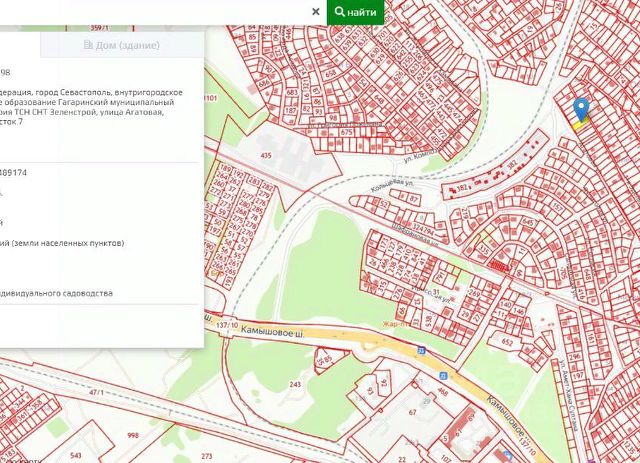
Task: Select the yellow highlighted parcel under the pin
Action: (579, 125)
